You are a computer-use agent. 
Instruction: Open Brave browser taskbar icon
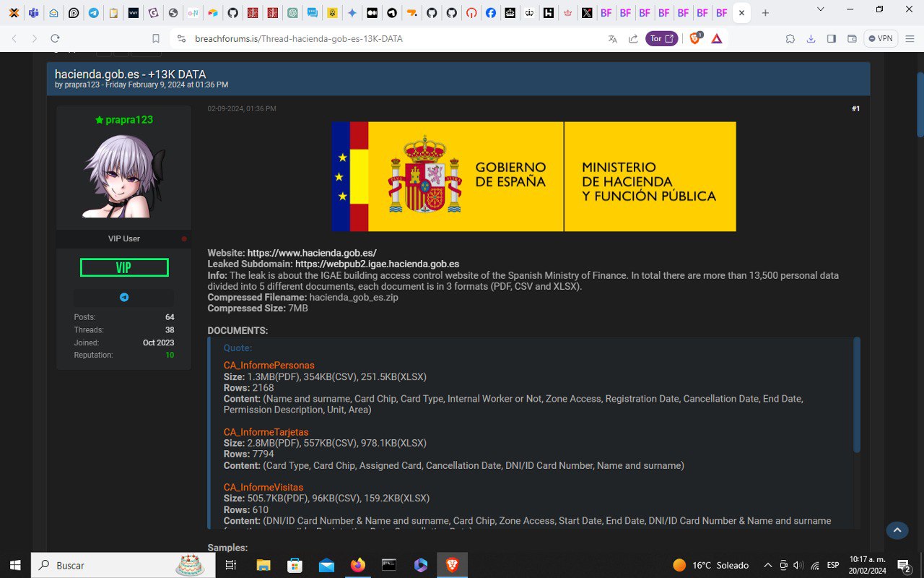point(453,565)
